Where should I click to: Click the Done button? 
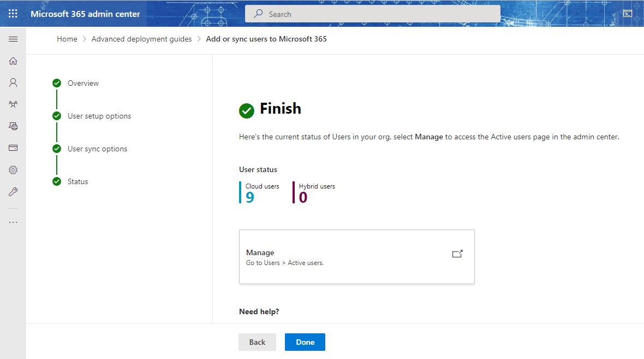point(305,342)
